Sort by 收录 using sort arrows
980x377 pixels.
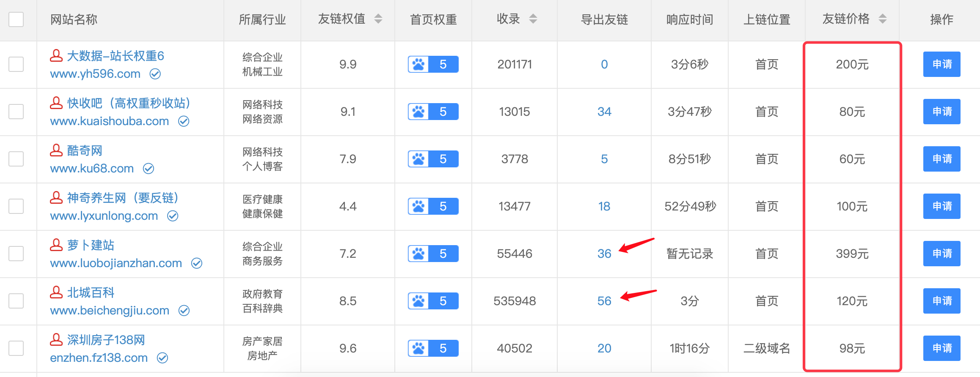click(533, 19)
